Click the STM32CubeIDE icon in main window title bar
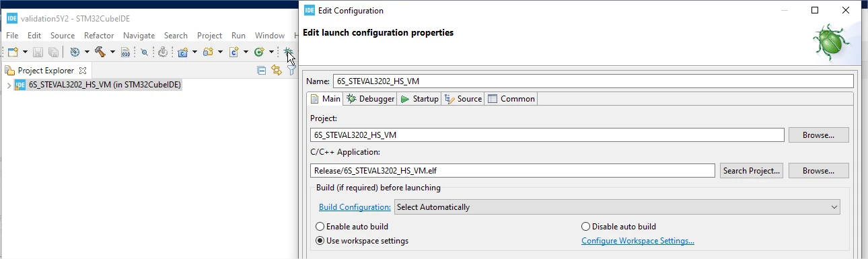Viewport: 868px width, 259px height. (x=11, y=18)
